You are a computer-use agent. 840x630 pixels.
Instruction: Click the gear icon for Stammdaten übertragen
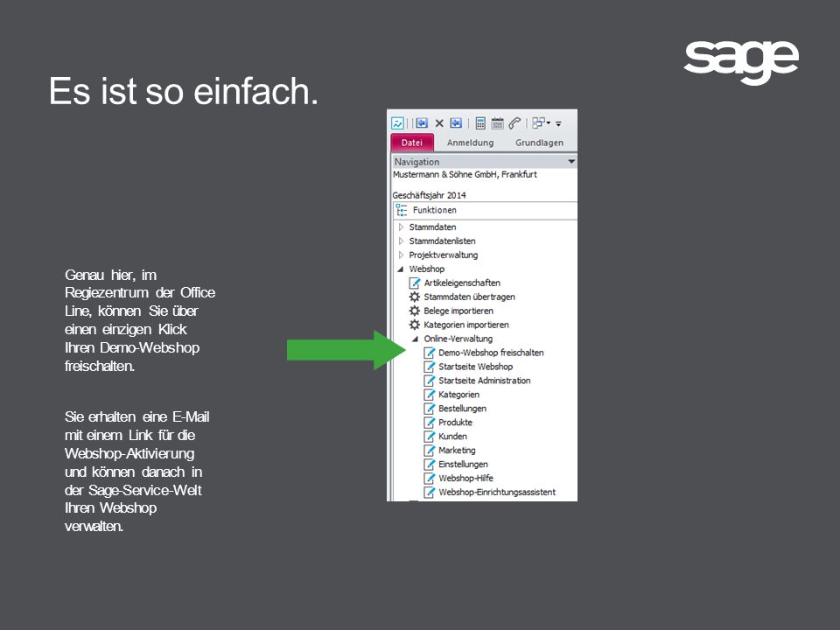point(415,297)
